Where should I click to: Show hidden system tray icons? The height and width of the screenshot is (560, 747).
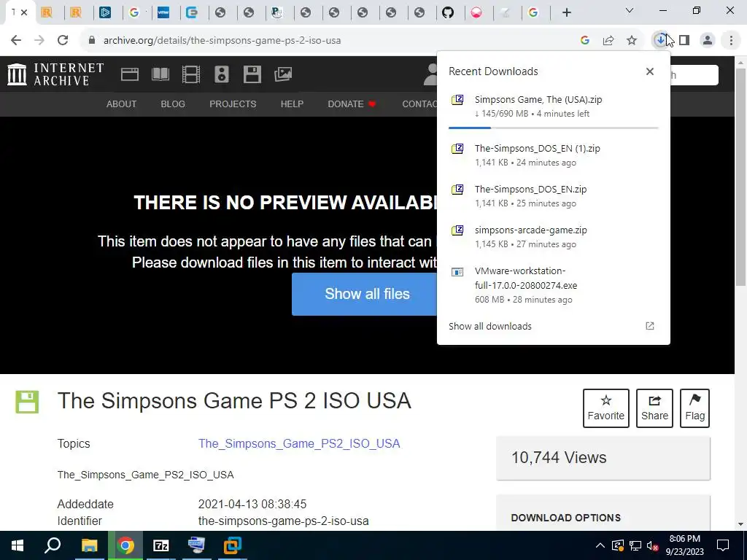(600, 545)
